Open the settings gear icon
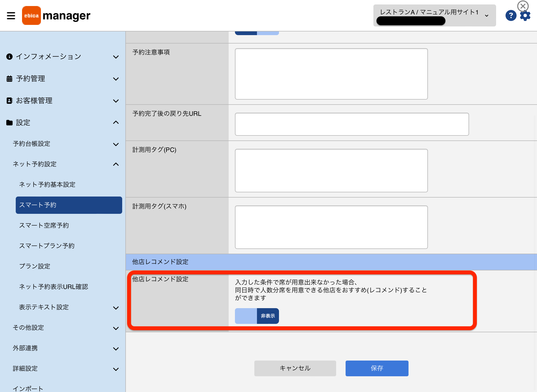 [x=525, y=16]
